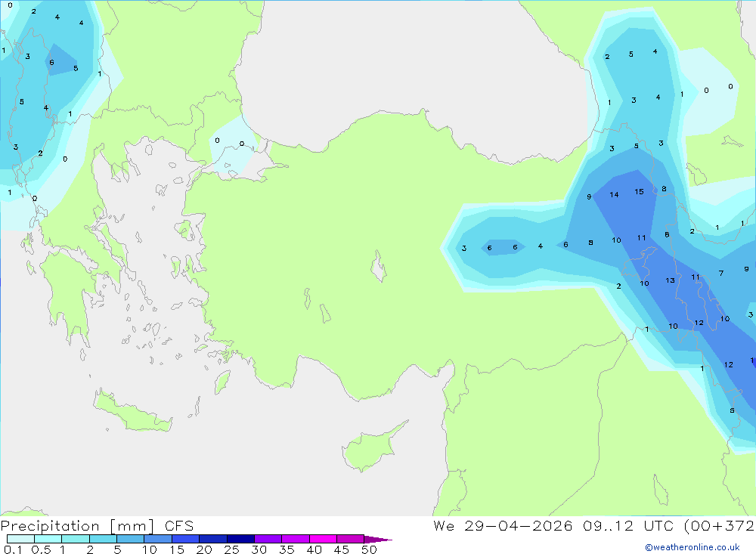The width and height of the screenshot is (756, 554).
Task: Click the legend label '35'
Action: (x=287, y=549)
